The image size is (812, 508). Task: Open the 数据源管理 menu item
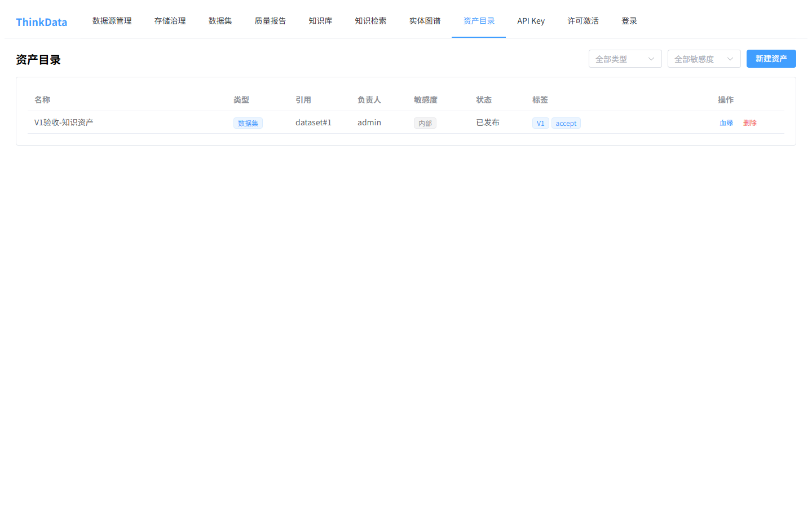(x=112, y=21)
